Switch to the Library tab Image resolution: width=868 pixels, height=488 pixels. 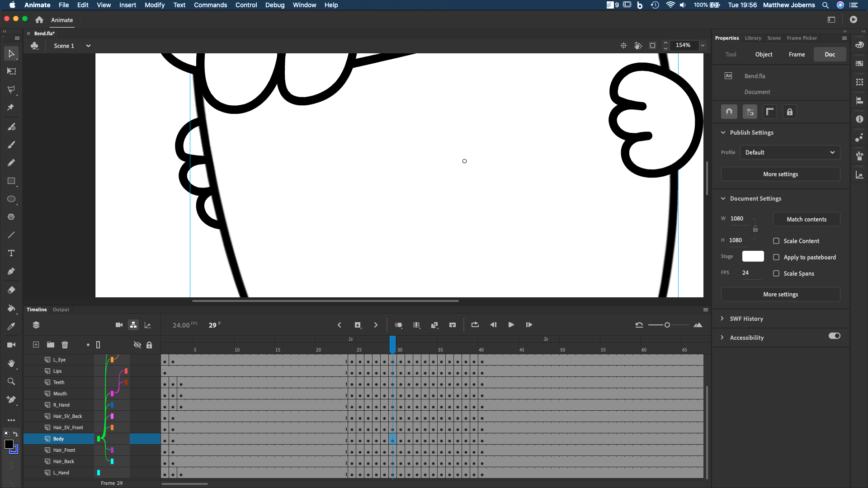(752, 38)
